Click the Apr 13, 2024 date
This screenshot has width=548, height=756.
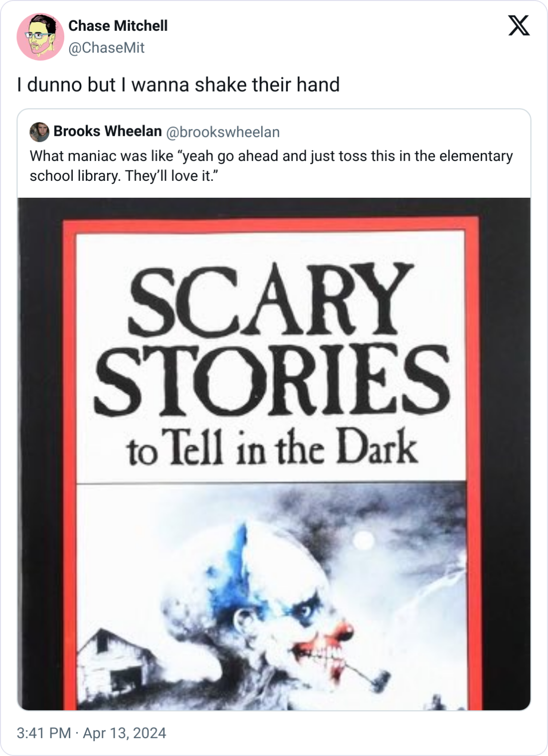pos(125,733)
